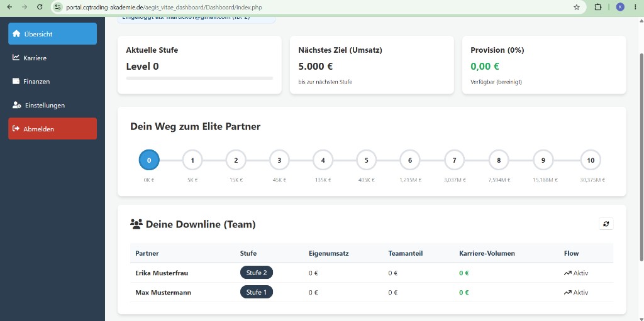644x321 pixels.
Task: Click the Dein Weg zum Elite Partner heading
Action: point(195,126)
